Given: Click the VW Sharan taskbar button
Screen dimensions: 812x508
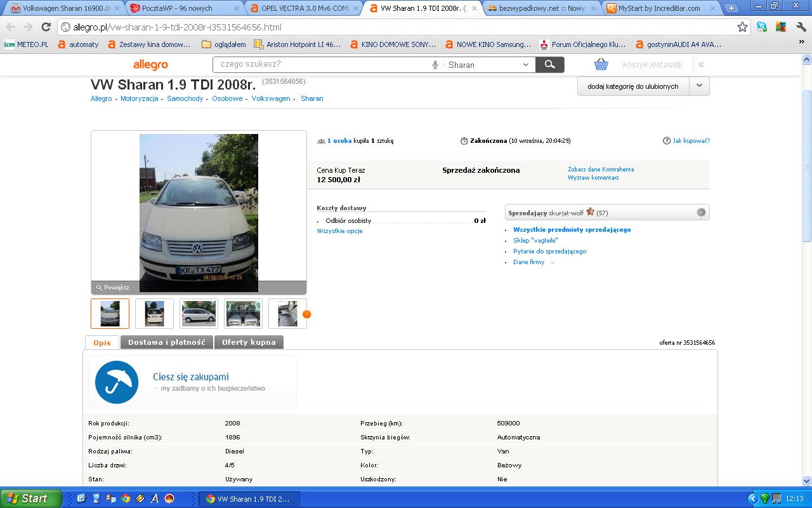Looking at the screenshot, I should (249, 498).
